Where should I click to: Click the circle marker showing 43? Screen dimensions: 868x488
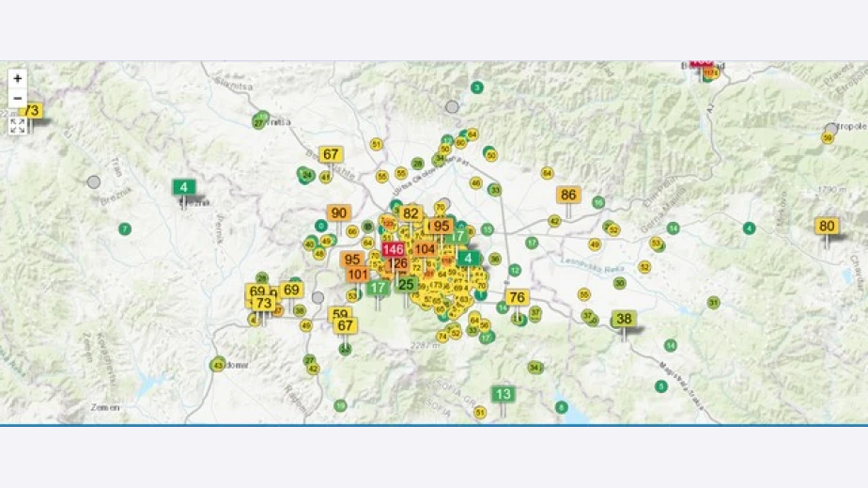coord(218,365)
